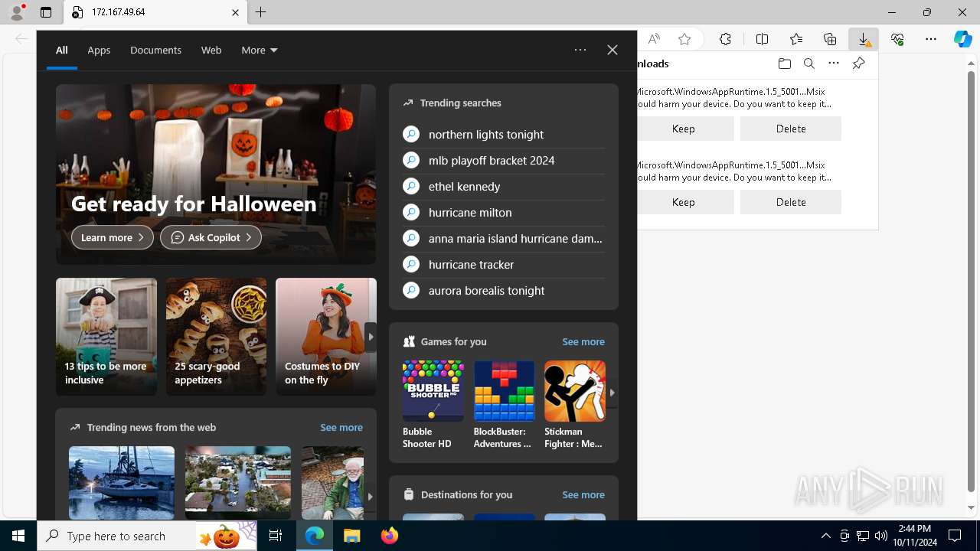
Task: Delete the first WindowsAppRuntime download
Action: tap(791, 129)
